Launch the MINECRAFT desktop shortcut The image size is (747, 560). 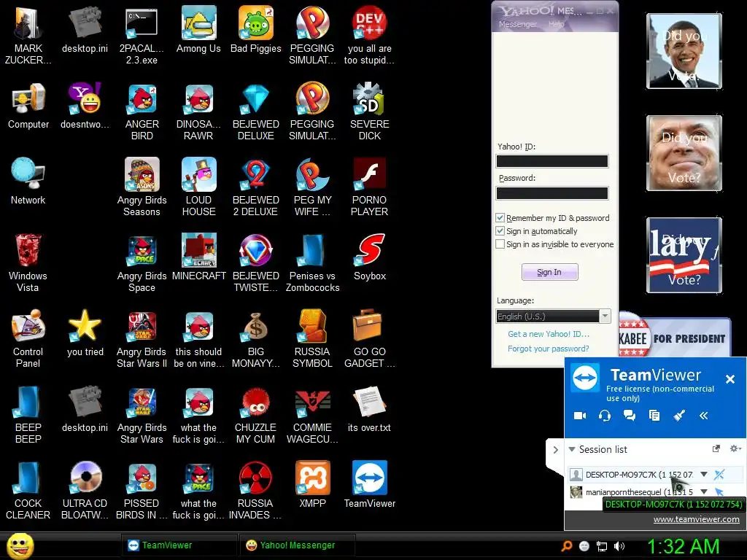pos(198,257)
